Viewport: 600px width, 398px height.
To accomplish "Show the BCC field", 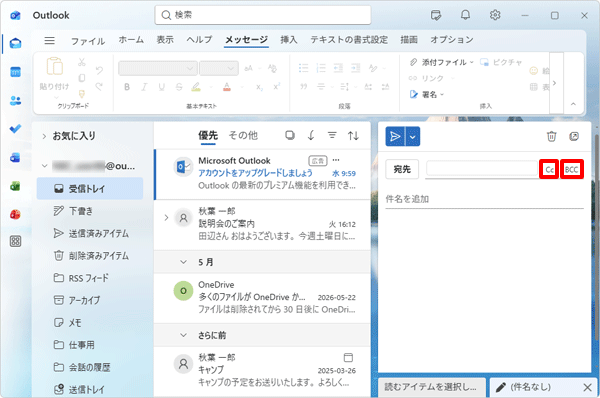I will tap(572, 169).
